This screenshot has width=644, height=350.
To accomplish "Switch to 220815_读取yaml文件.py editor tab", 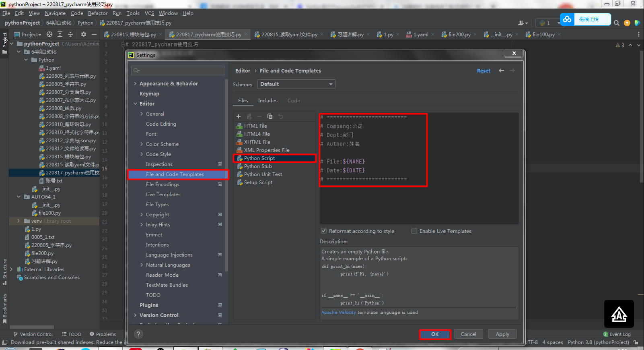I will [x=289, y=35].
